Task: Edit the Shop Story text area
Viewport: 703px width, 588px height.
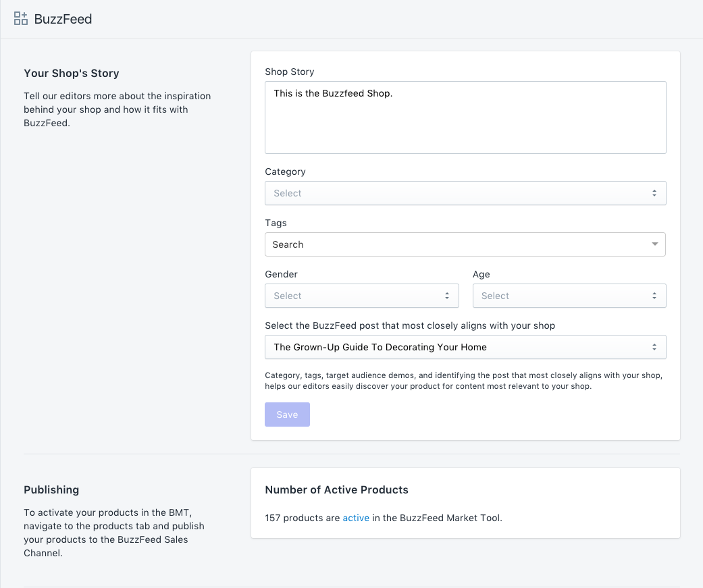Action: pyautogui.click(x=465, y=117)
